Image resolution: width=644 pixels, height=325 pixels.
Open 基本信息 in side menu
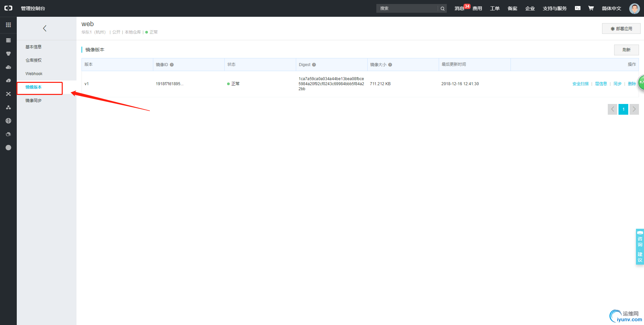34,47
